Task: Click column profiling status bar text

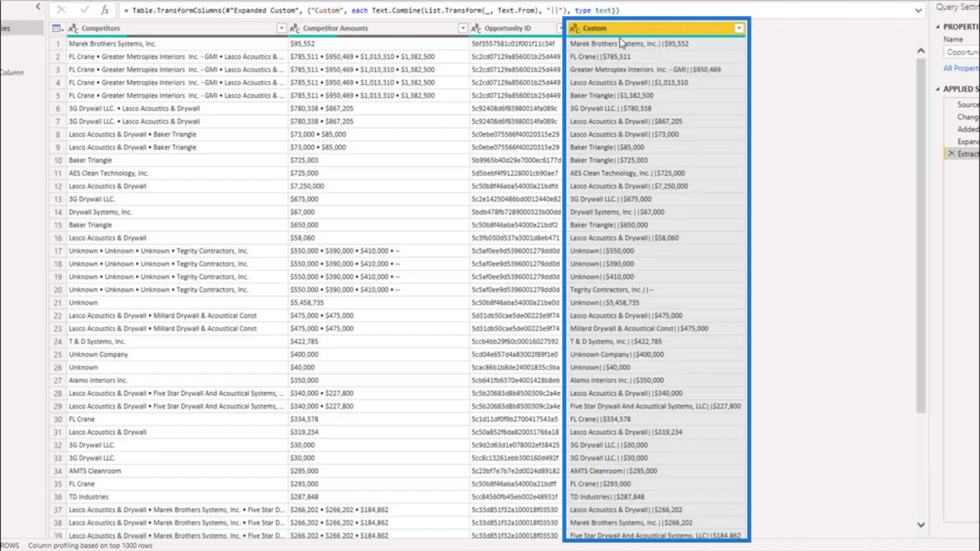Action: pos(90,546)
